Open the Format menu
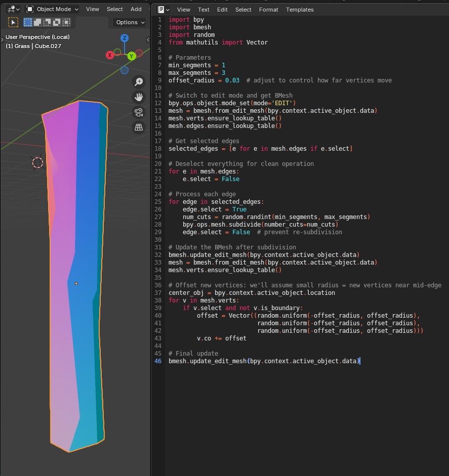The width and height of the screenshot is (449, 476). (269, 10)
